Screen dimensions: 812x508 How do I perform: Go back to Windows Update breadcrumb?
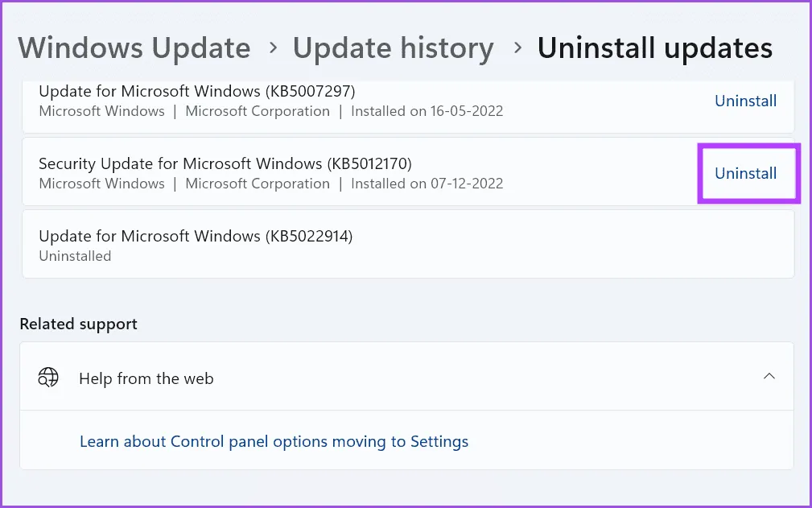tap(134, 48)
